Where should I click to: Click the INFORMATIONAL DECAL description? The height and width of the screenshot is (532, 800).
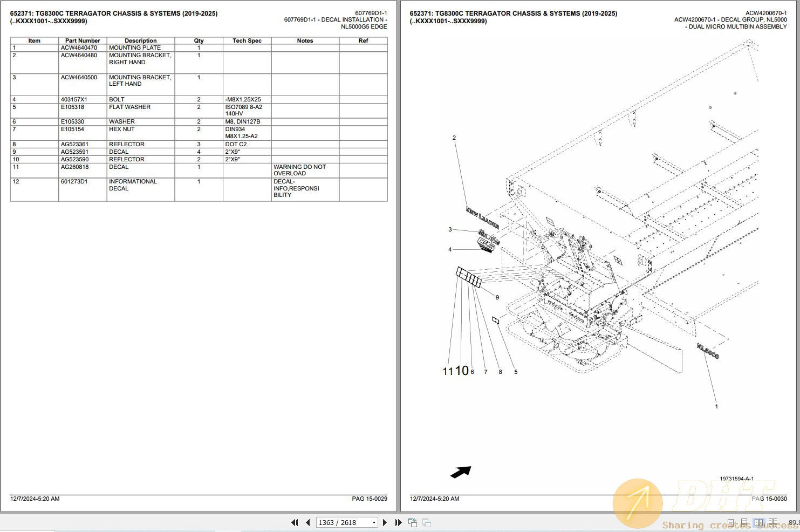[133, 185]
